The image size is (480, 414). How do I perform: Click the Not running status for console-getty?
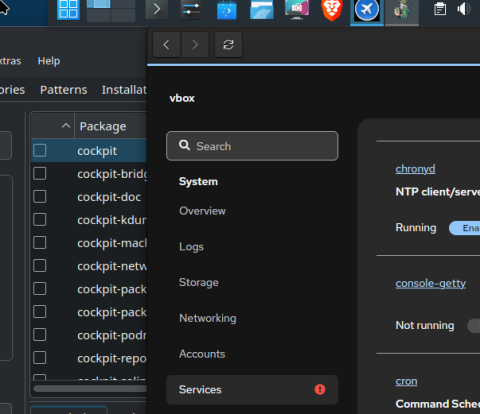(x=425, y=325)
